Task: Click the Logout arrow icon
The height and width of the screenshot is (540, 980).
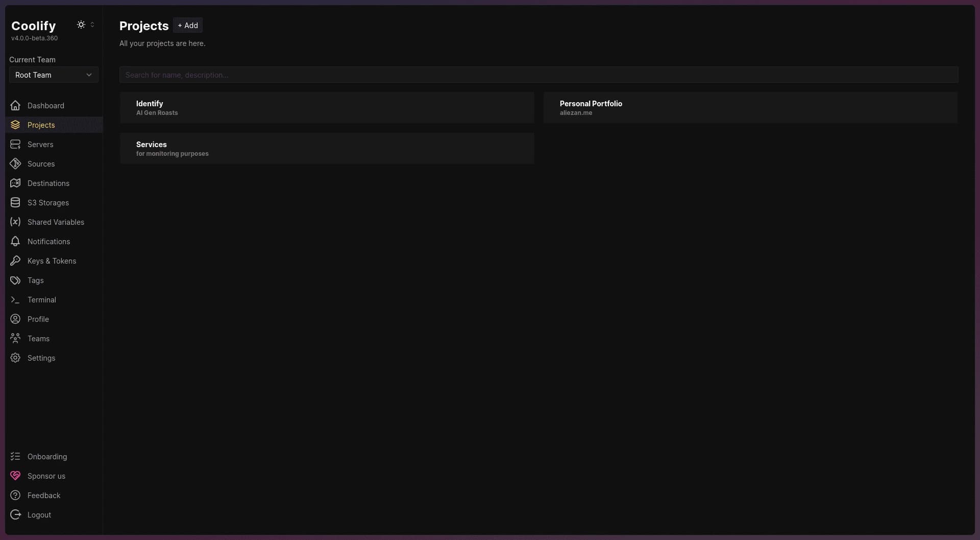Action: coord(15,514)
